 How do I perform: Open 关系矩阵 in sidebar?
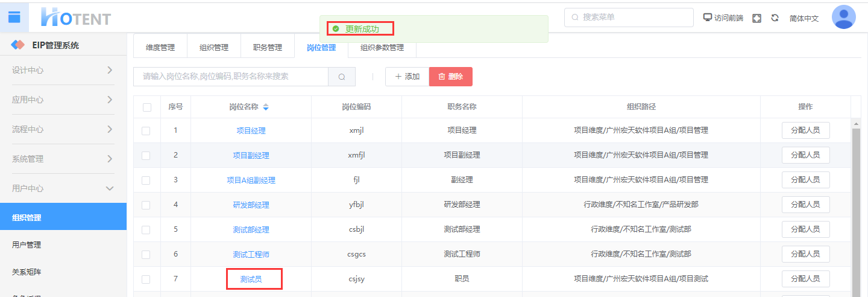pos(63,272)
